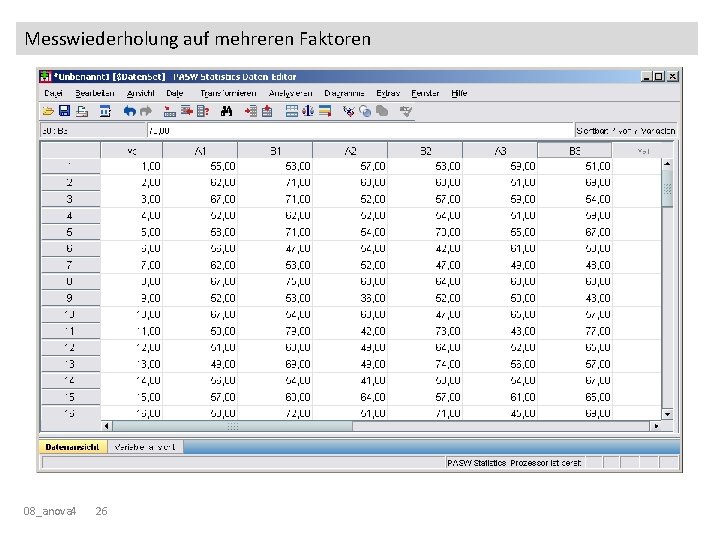Screen dimensions: 720x540
Task: Select row header 9
Action: click(70, 298)
